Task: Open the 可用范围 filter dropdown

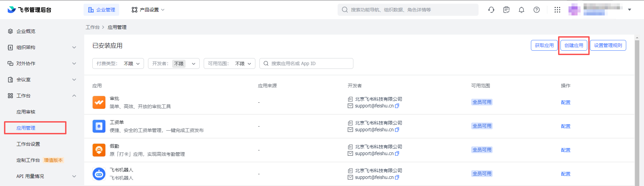Action: coord(230,63)
